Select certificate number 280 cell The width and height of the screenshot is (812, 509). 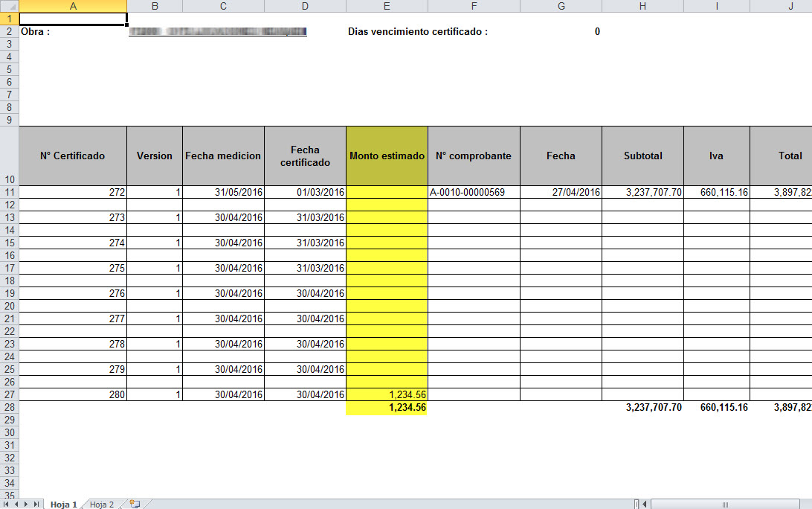73,394
